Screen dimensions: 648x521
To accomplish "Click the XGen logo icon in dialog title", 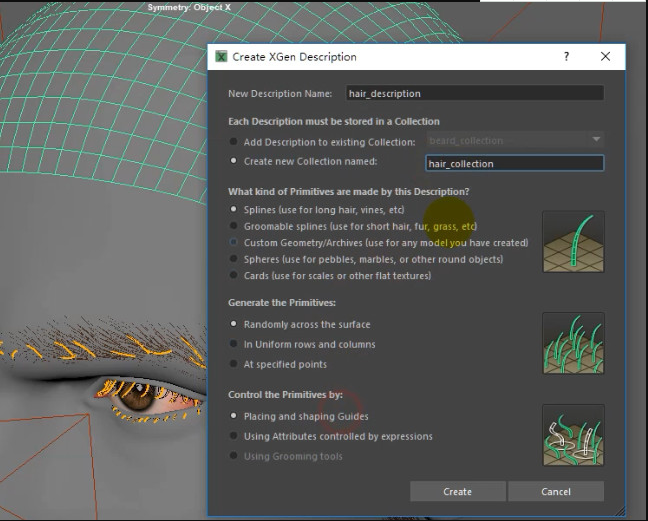I will click(222, 57).
